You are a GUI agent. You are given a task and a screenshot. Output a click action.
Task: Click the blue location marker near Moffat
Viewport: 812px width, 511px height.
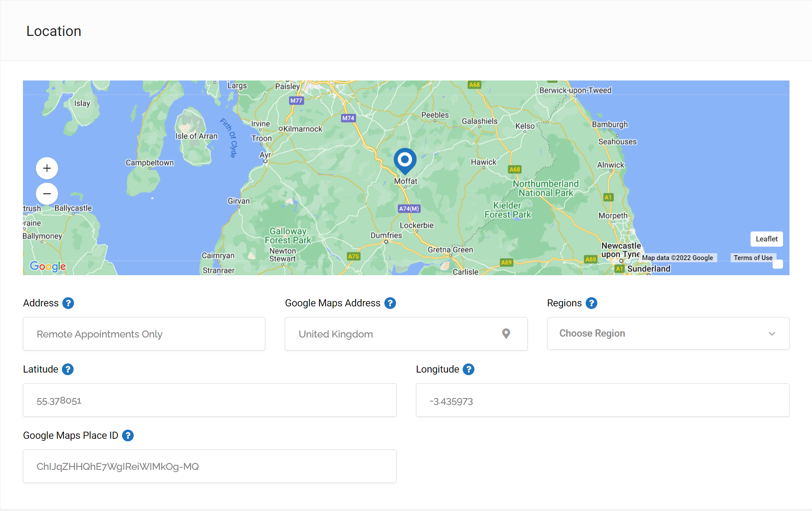click(x=405, y=160)
